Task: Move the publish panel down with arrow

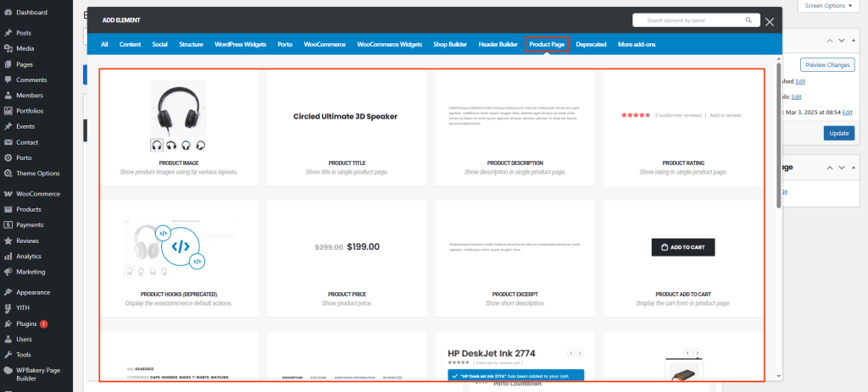Action: pyautogui.click(x=842, y=41)
